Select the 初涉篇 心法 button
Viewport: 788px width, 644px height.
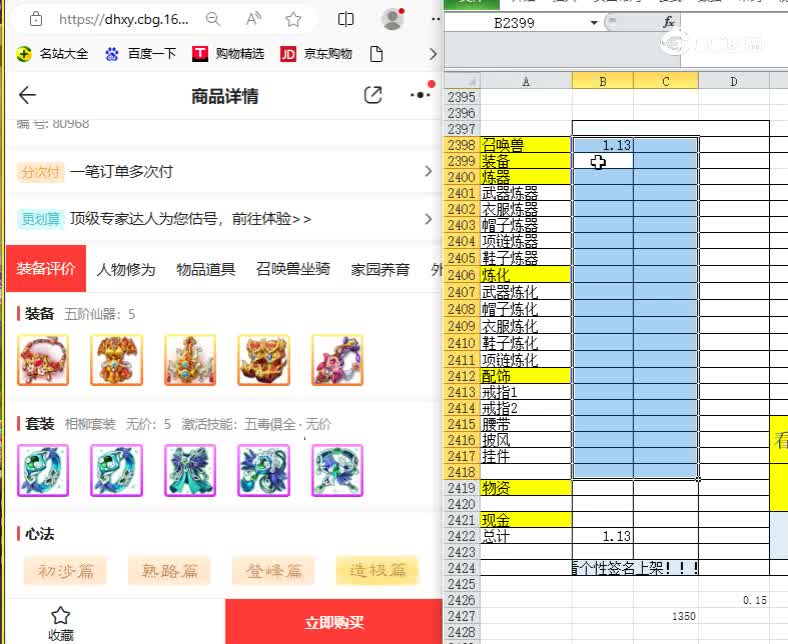coord(65,570)
